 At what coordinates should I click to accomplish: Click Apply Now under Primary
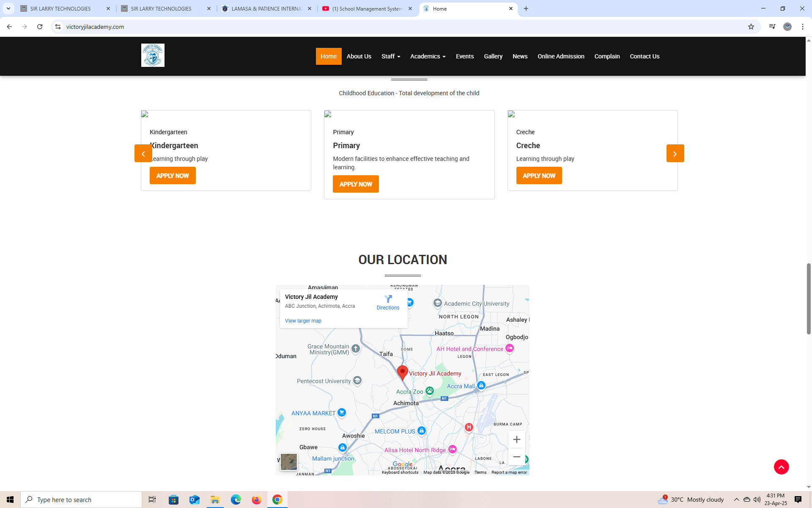click(356, 184)
